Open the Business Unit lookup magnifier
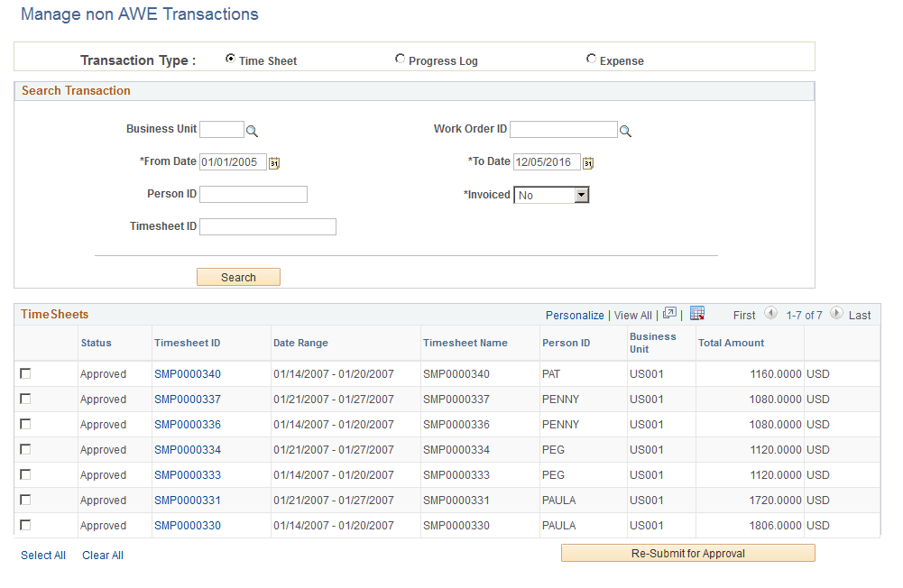The image size is (903, 588). tap(252, 130)
